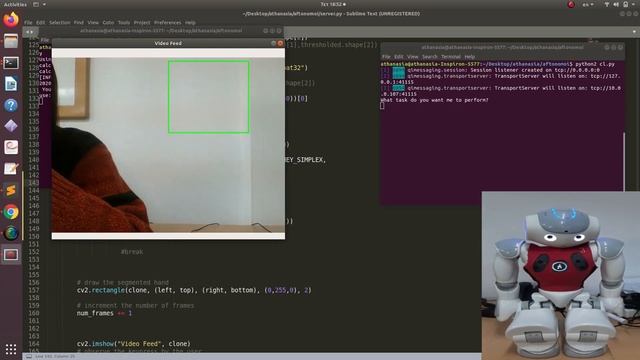Click the 'python2 cl.py' command text

pos(595,64)
